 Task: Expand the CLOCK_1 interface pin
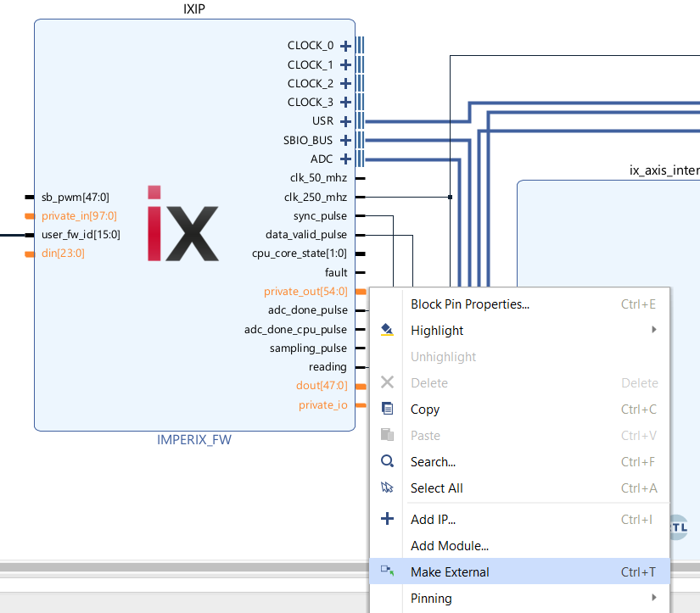pyautogui.click(x=345, y=64)
